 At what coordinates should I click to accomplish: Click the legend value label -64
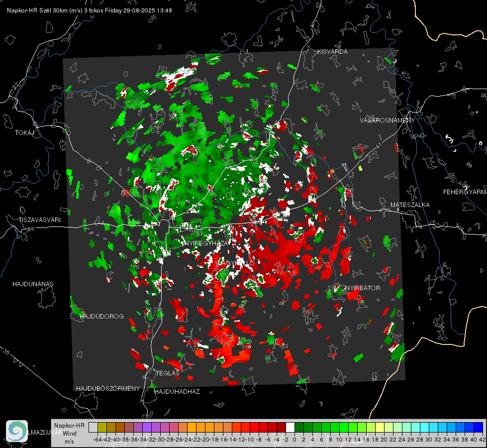pyautogui.click(x=97, y=440)
